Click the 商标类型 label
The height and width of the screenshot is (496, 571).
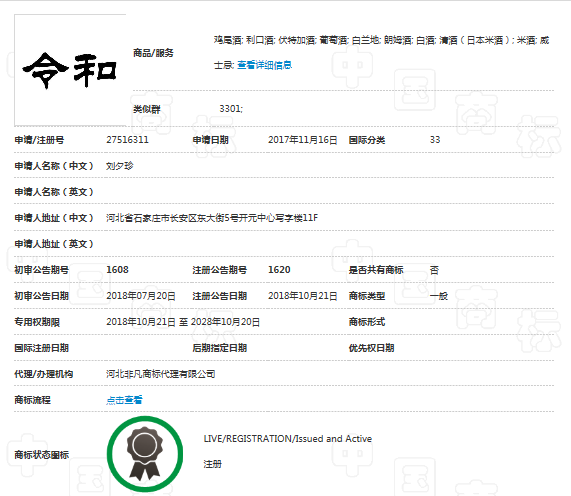point(367,296)
